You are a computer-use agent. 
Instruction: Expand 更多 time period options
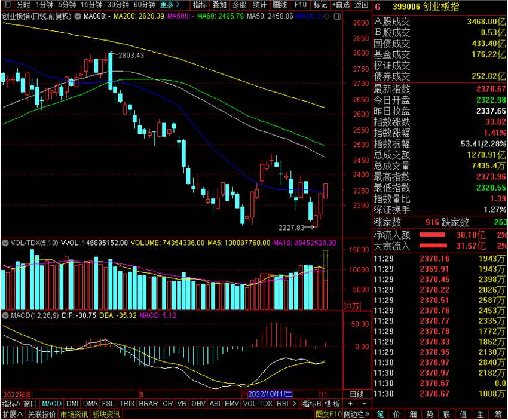point(170,5)
